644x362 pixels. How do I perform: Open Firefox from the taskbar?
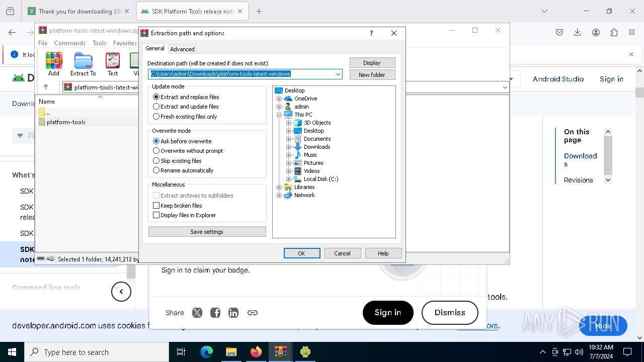[x=256, y=352]
